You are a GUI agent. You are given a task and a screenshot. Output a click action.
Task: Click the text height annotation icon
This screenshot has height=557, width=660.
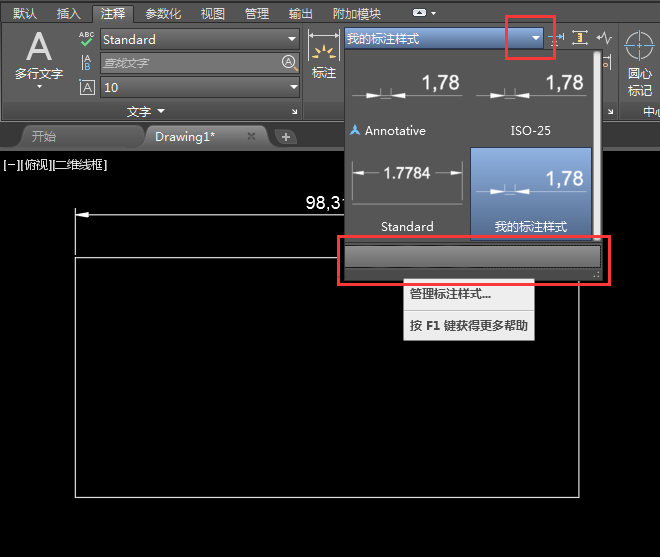87,87
